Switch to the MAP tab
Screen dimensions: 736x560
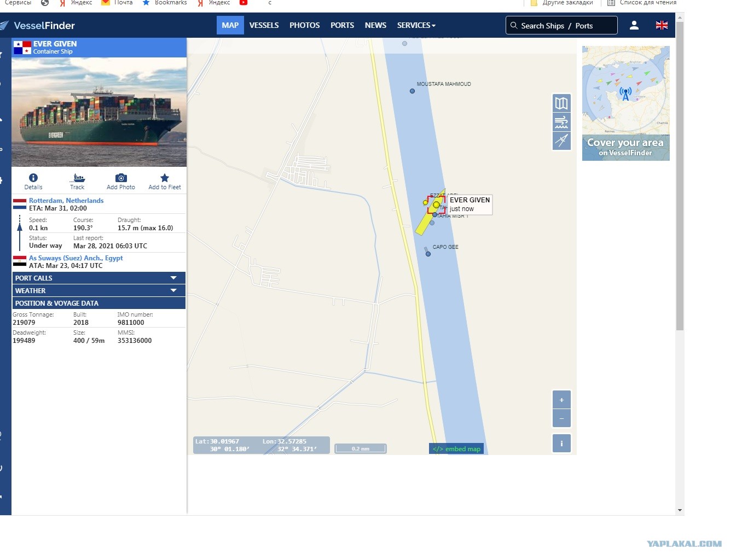230,25
